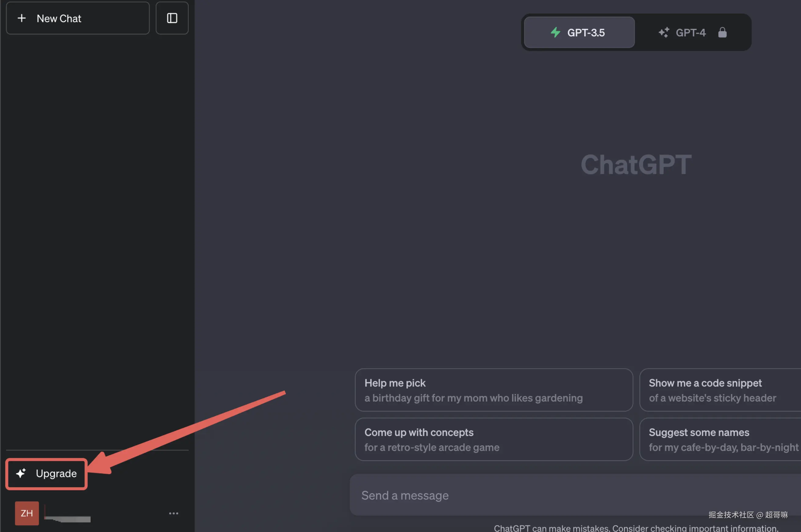Hide sidebar using the panel toggle icon
Image resolution: width=801 pixels, height=532 pixels.
(172, 18)
